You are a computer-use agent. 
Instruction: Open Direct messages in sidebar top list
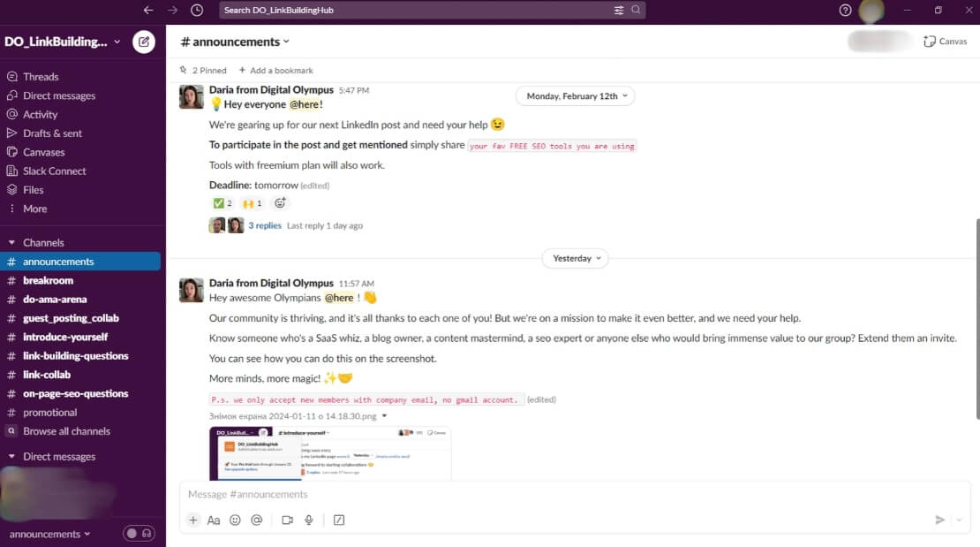[x=59, y=95]
